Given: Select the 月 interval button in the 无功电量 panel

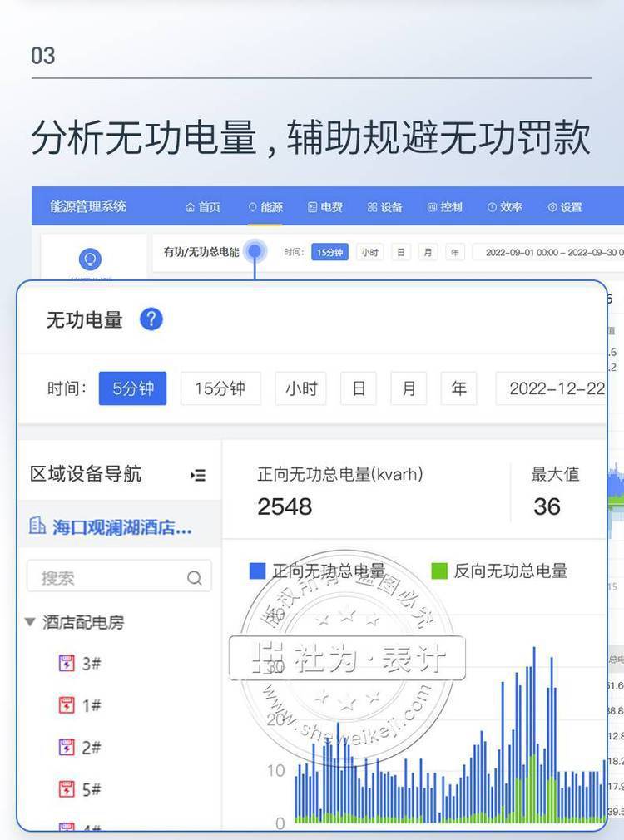Looking at the screenshot, I should [x=409, y=388].
